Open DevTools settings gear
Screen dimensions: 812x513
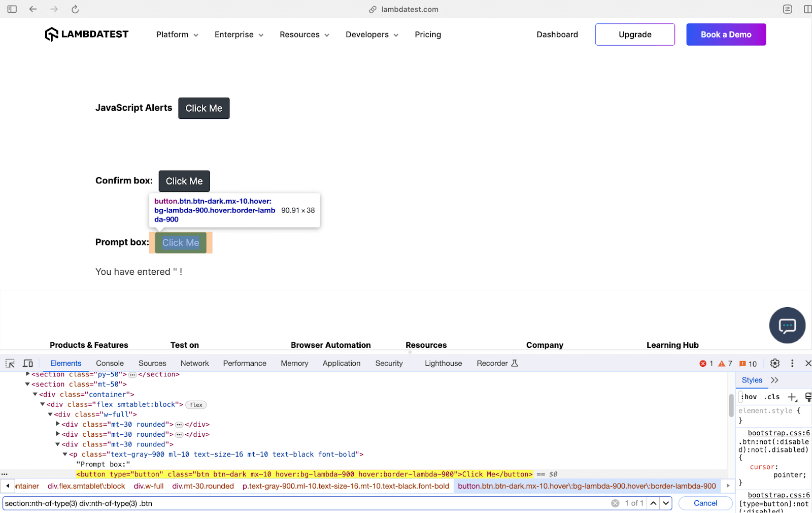pos(774,363)
